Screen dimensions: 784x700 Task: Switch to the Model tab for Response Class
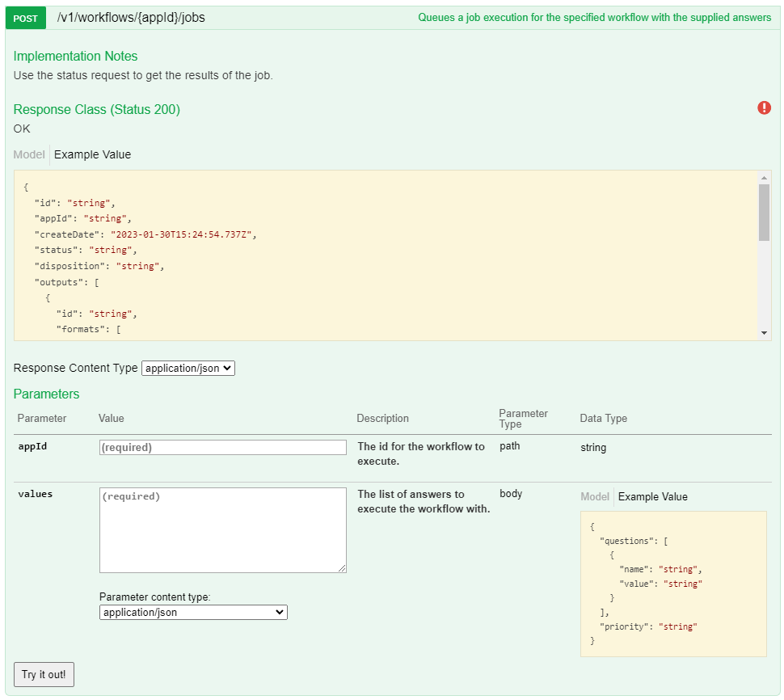[x=29, y=154]
